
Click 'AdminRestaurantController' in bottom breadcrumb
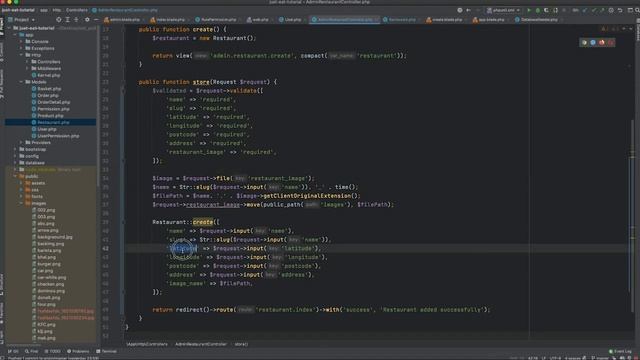pyautogui.click(x=201, y=344)
